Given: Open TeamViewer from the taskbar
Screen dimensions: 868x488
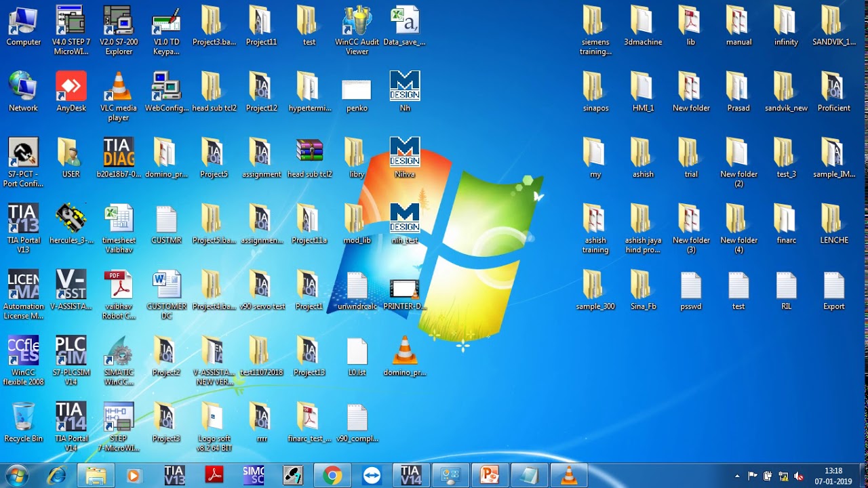Looking at the screenshot, I should [x=372, y=476].
